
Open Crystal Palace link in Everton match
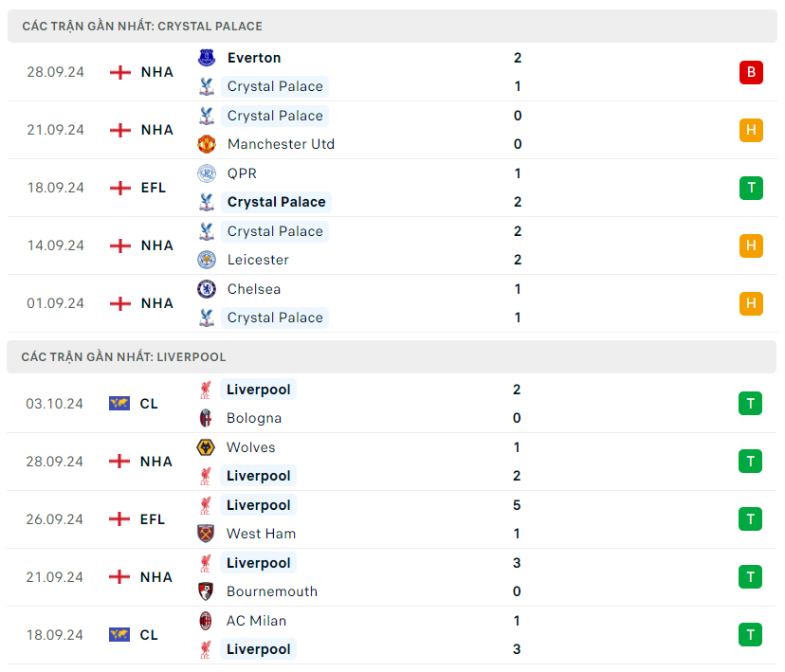tap(275, 86)
